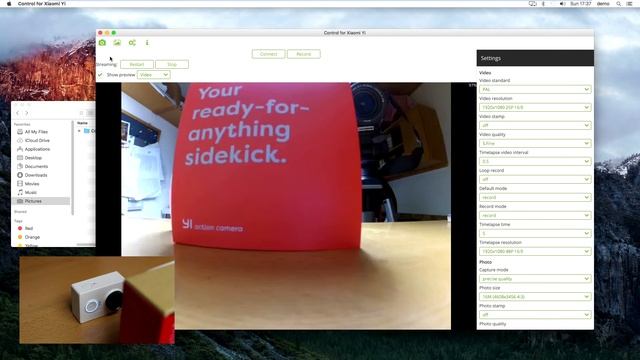Click the Red tag in Finder
Viewport: 640px width, 360px height.
point(25,228)
